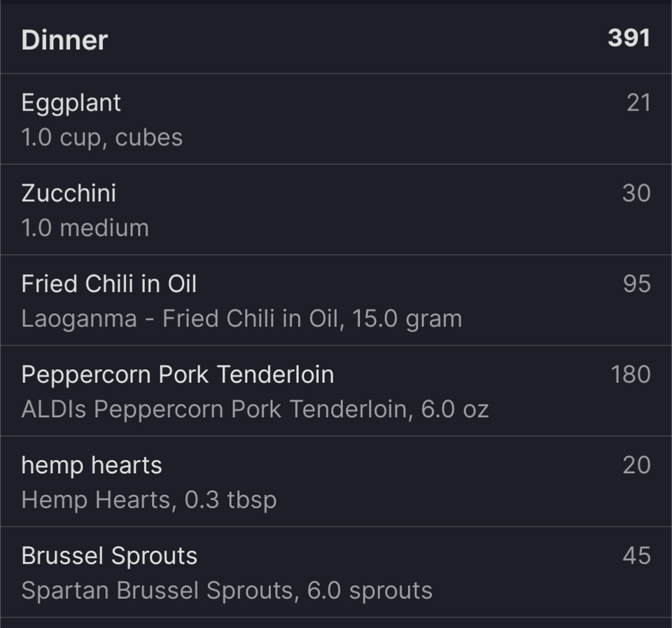672x628 pixels.
Task: Click the 95 calorie value for Fried Chili
Action: 637,284
